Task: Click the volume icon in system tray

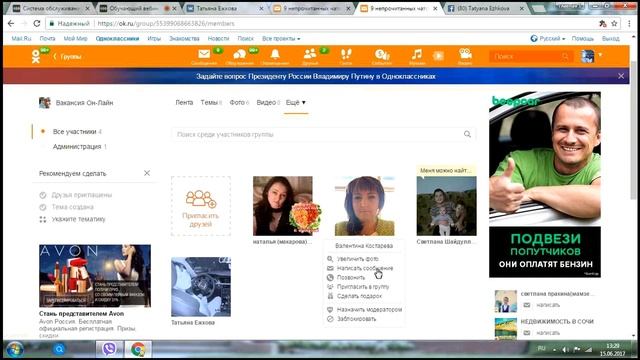Action: click(x=565, y=349)
